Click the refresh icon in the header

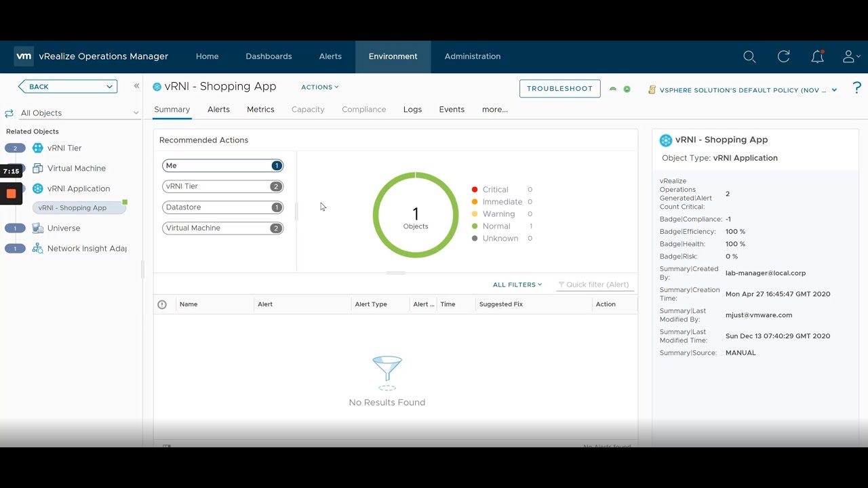[x=783, y=57]
